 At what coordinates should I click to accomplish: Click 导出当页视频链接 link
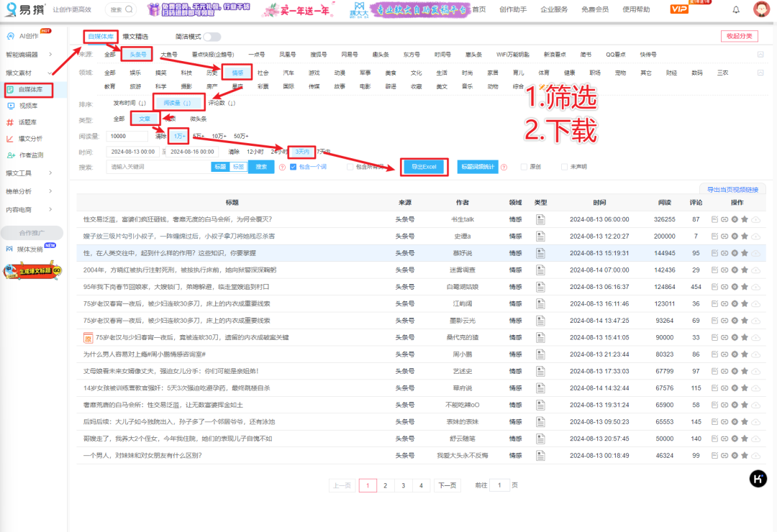coord(732,190)
